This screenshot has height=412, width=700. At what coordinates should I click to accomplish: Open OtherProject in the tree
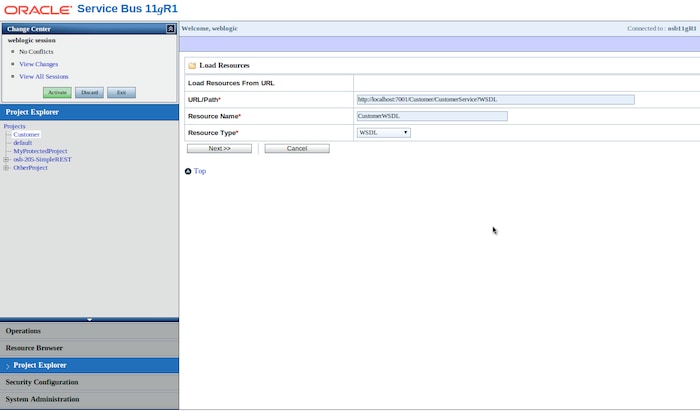pos(30,168)
